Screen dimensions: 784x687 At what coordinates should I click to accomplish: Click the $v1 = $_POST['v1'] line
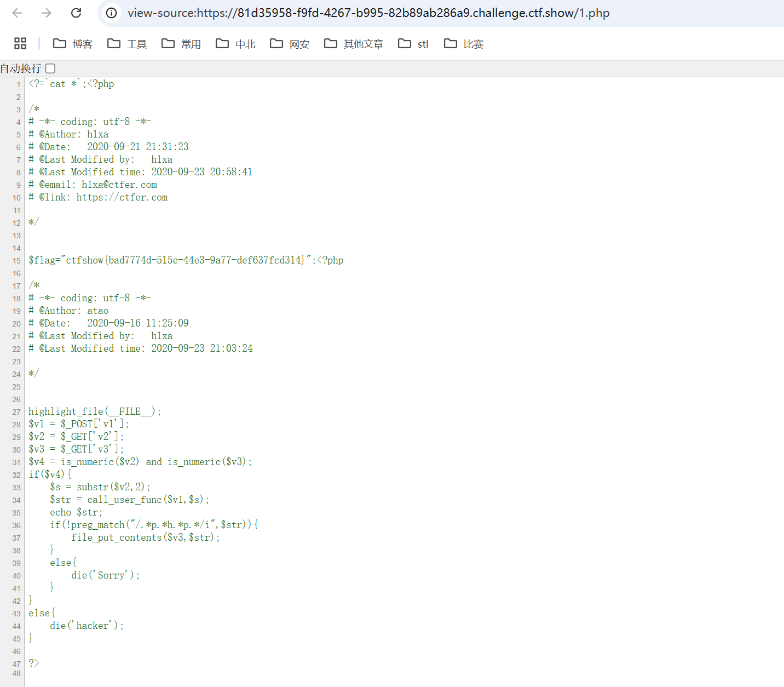(79, 424)
